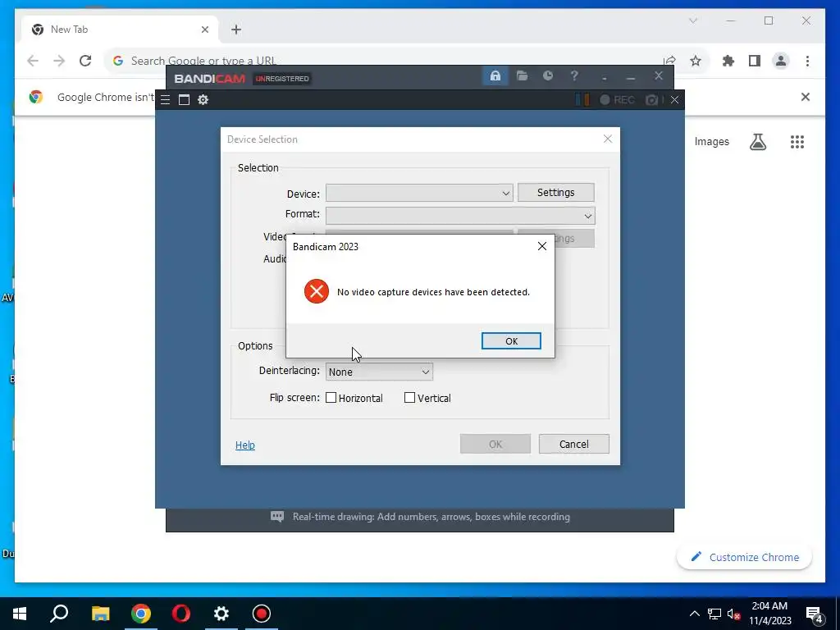This screenshot has height=630, width=840.
Task: Open Opera browser from the taskbar
Action: [181, 614]
